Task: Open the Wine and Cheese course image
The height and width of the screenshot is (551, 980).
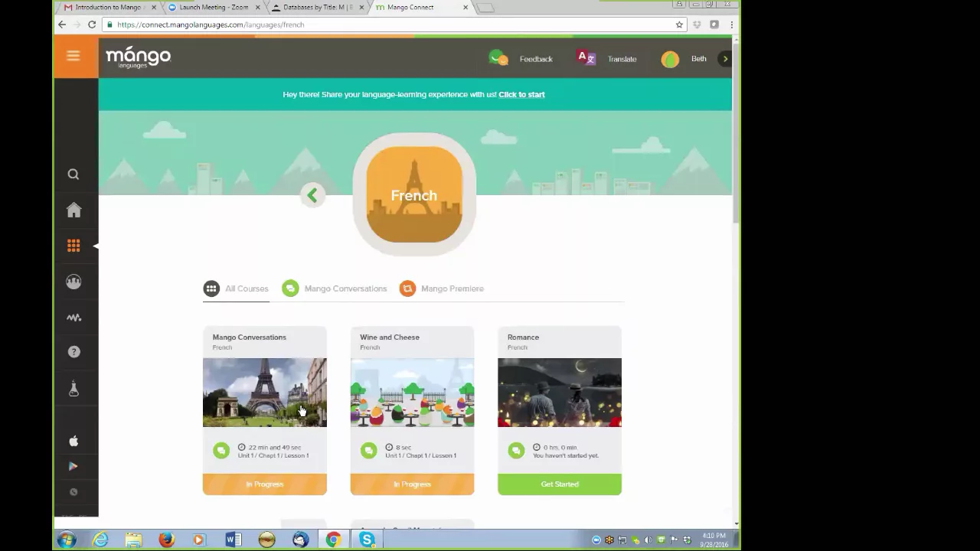Action: click(x=412, y=393)
